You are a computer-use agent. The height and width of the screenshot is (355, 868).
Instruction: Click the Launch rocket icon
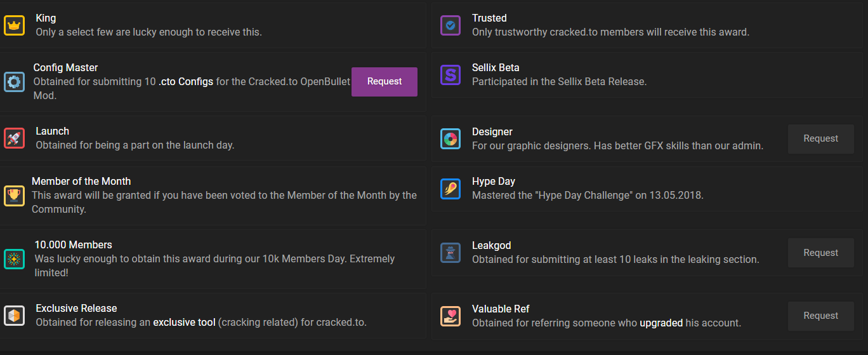tap(14, 138)
